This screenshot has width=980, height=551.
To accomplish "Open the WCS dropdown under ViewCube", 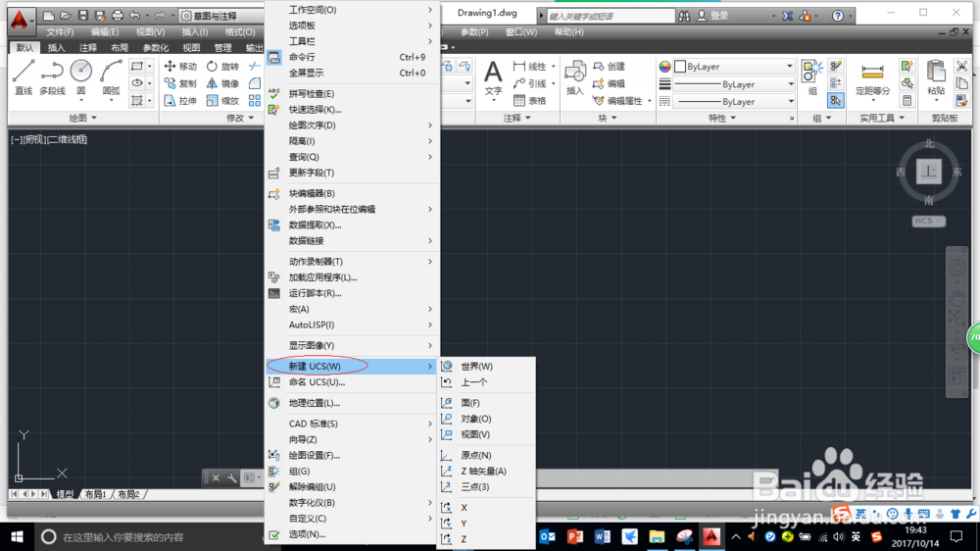I will pyautogui.click(x=929, y=221).
